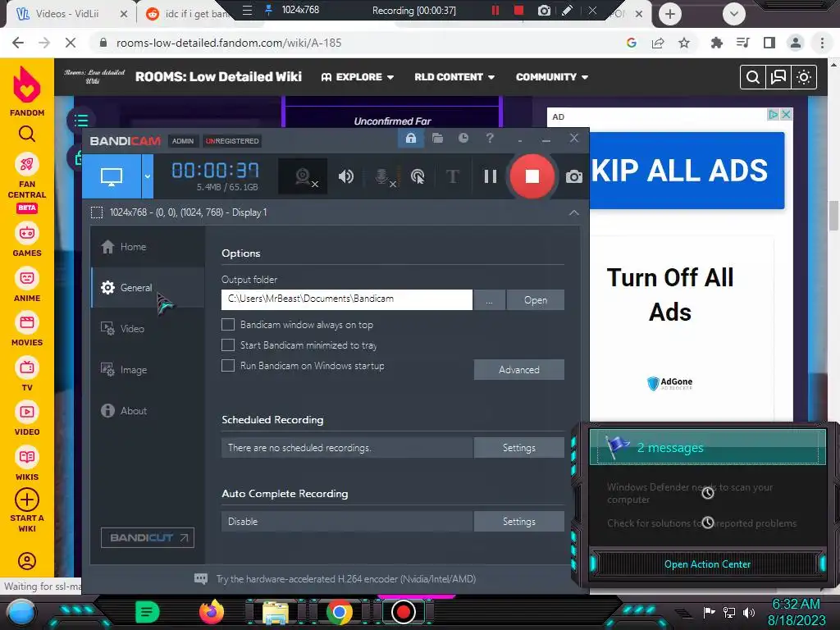This screenshot has width=840, height=630.
Task: Click the rectangle area selection icon
Action: [97, 212]
